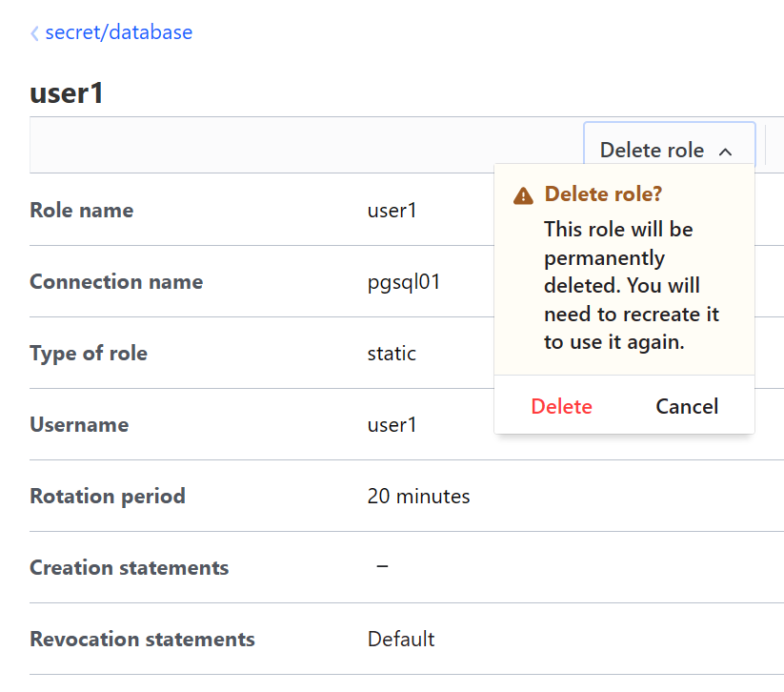This screenshot has width=784, height=692.
Task: Click the user1 page title
Action: pyautogui.click(x=67, y=92)
